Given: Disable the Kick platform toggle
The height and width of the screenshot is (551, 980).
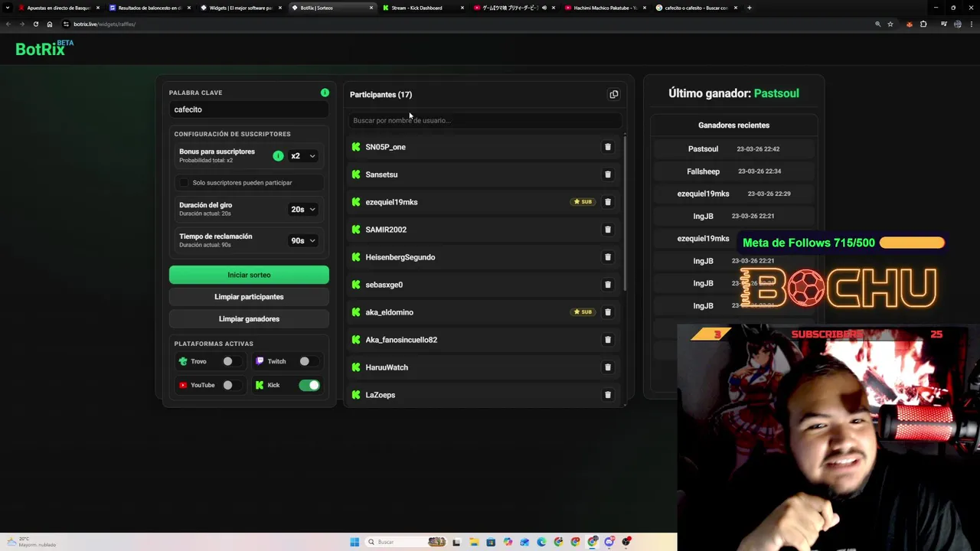Looking at the screenshot, I should [x=309, y=385].
